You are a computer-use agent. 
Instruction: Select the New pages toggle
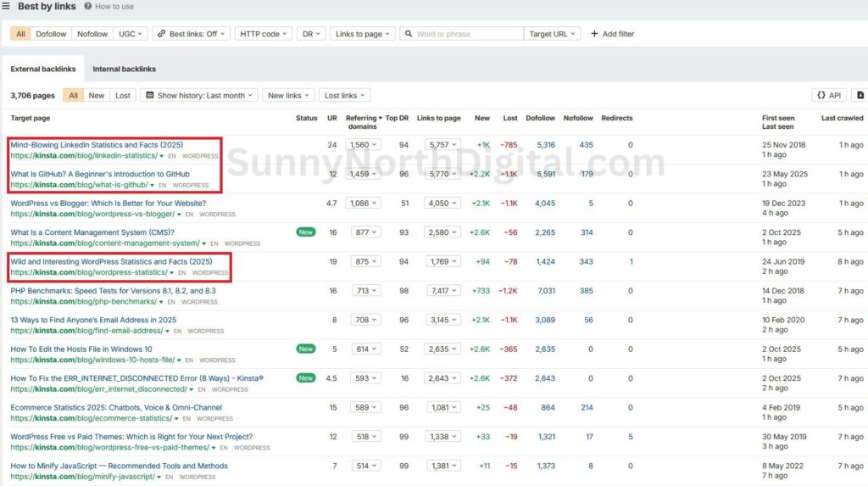[x=97, y=95]
